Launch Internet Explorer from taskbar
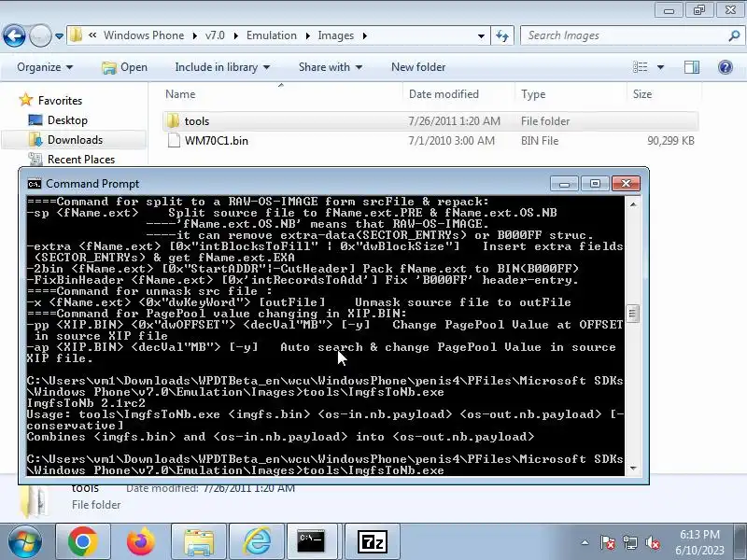The height and width of the screenshot is (560, 747). (x=257, y=542)
